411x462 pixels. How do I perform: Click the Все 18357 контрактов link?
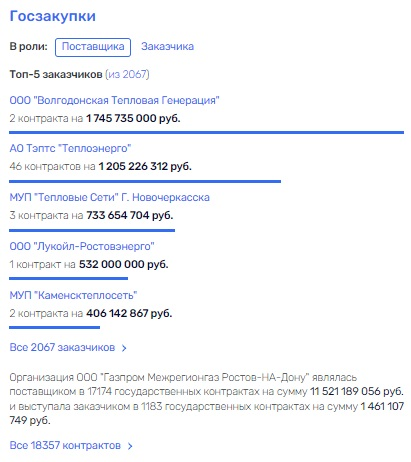65,445
